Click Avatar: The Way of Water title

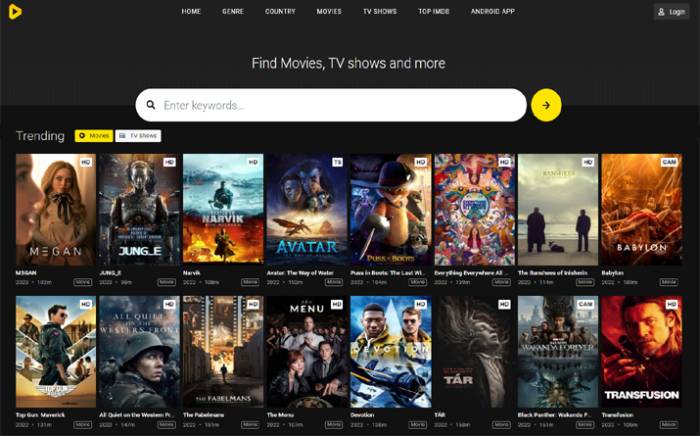click(x=300, y=273)
